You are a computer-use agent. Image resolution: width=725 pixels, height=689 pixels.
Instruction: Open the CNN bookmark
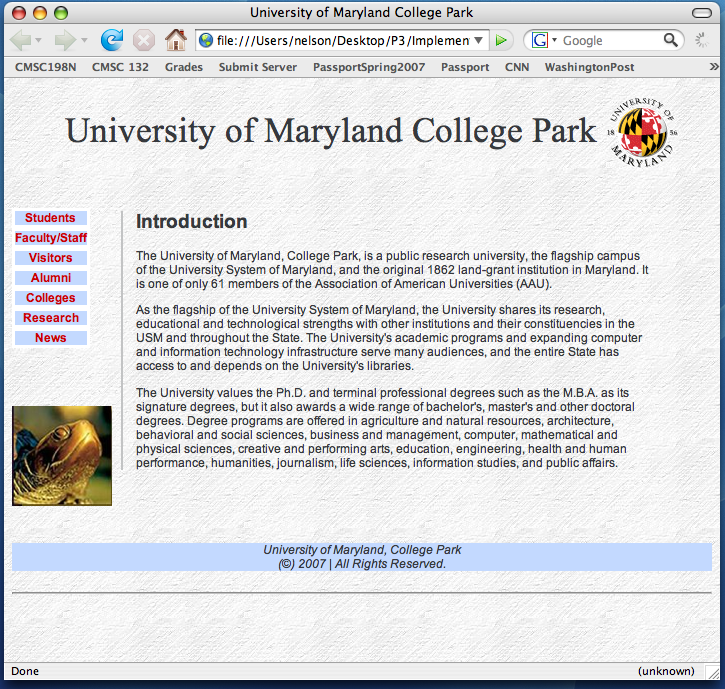517,67
